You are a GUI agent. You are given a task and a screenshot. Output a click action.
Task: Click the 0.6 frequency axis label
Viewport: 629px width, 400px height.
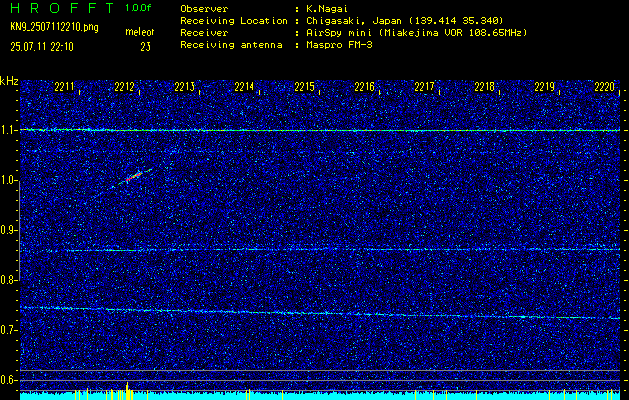click(7, 380)
